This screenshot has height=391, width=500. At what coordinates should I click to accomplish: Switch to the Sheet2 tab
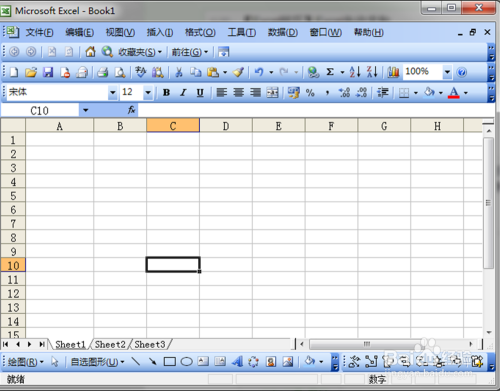pyautogui.click(x=110, y=344)
